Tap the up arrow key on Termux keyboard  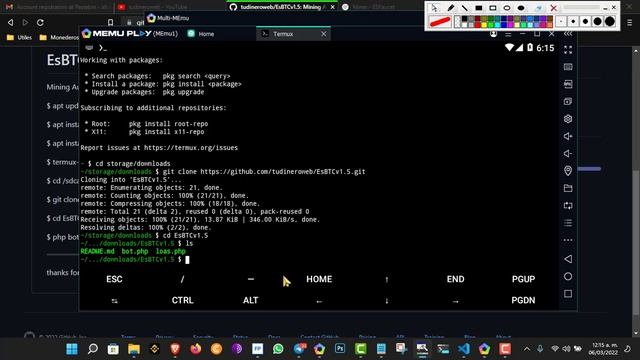point(387,280)
